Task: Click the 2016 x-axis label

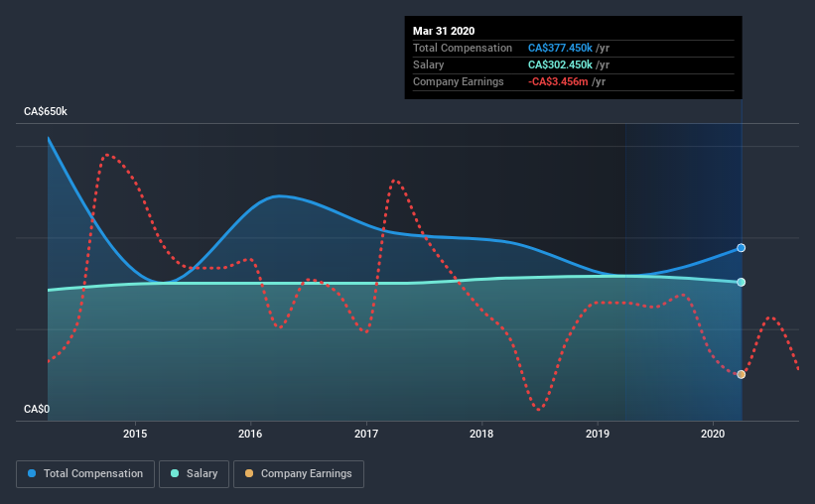Action: tap(250, 434)
